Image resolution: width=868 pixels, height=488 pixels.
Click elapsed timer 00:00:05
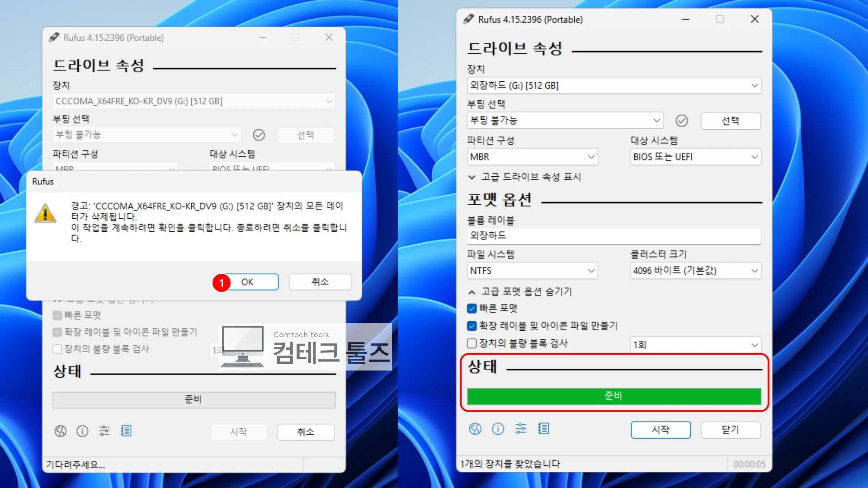tap(749, 464)
